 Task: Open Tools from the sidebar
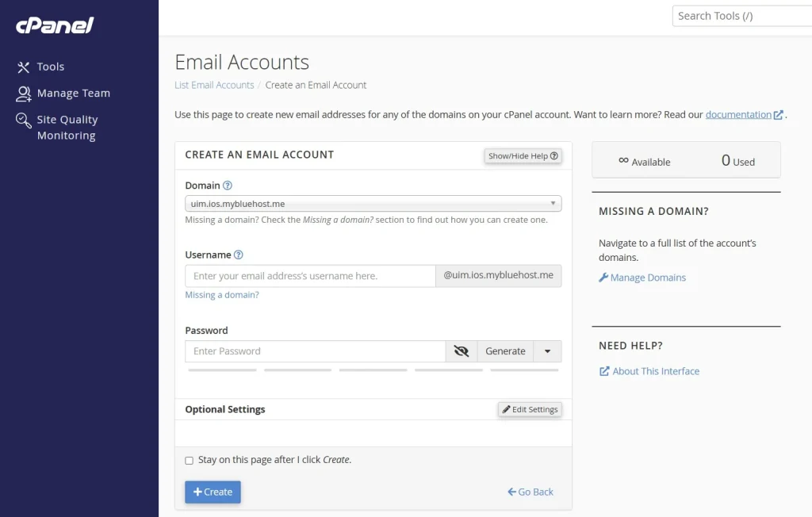pos(50,67)
